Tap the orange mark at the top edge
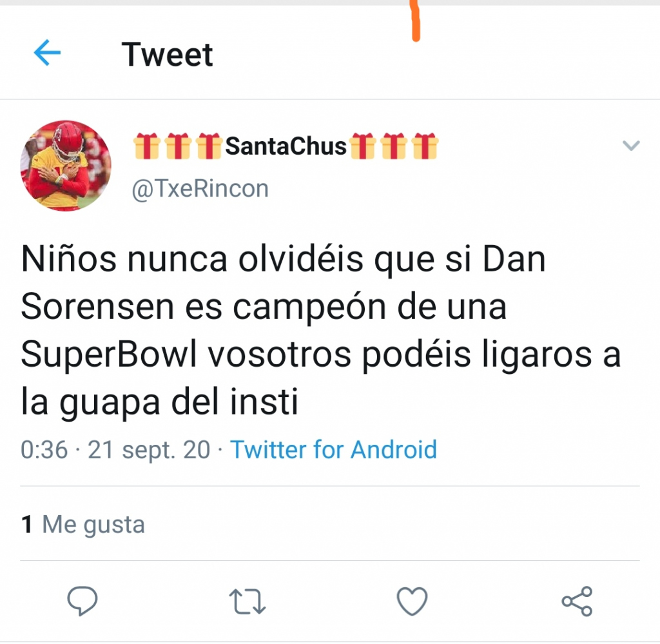This screenshot has width=660, height=644. 416,20
